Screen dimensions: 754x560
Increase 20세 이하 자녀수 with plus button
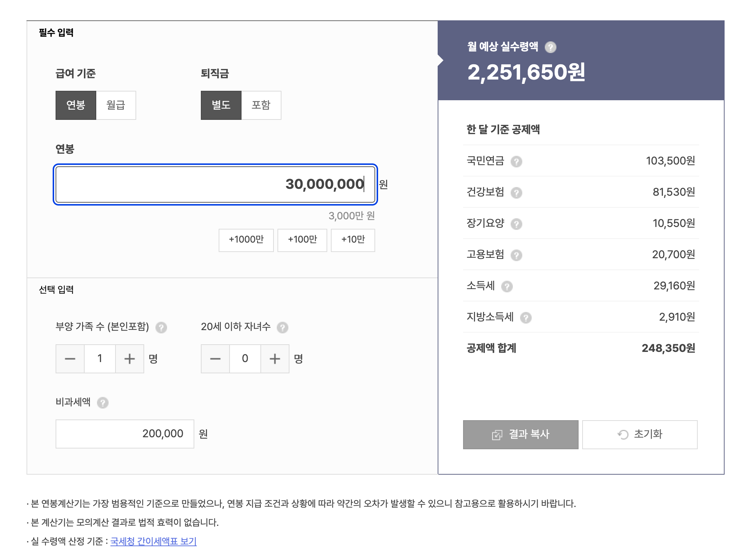275,359
